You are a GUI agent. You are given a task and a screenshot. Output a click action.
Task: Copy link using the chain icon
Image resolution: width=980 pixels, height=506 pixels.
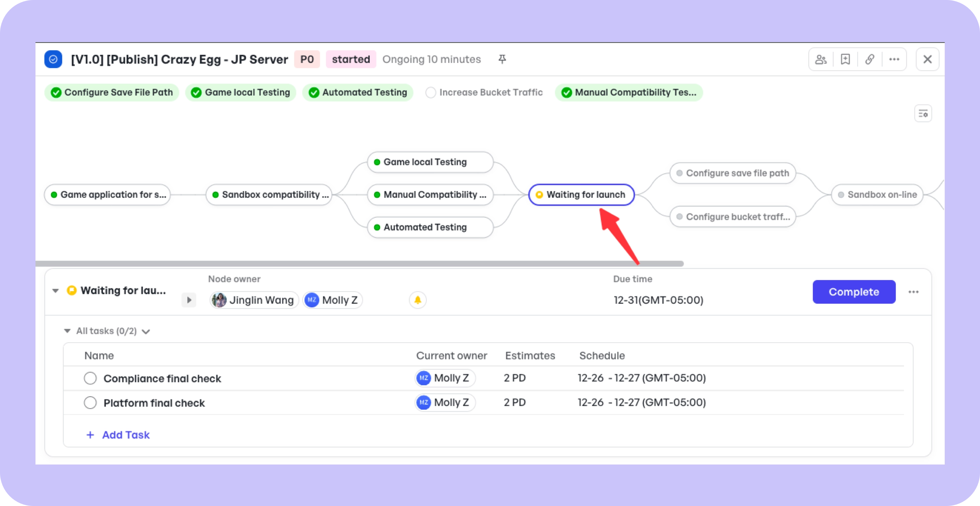[870, 59]
